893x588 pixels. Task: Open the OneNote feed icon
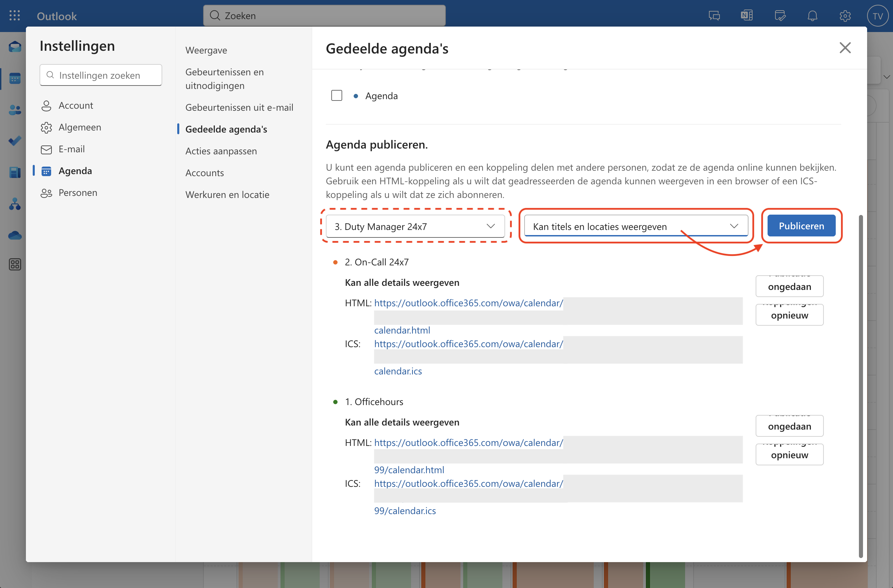[747, 16]
